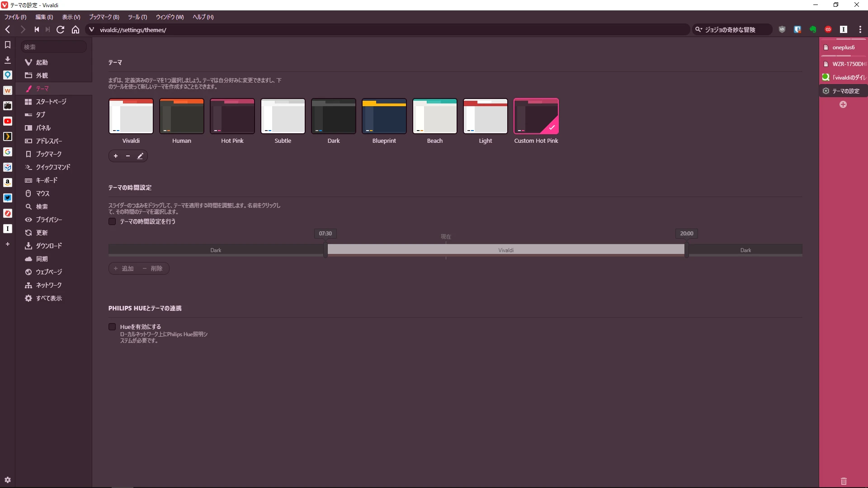868x488 pixels.
Task: Click the 07:30 schedule slider handle
Action: click(325, 250)
